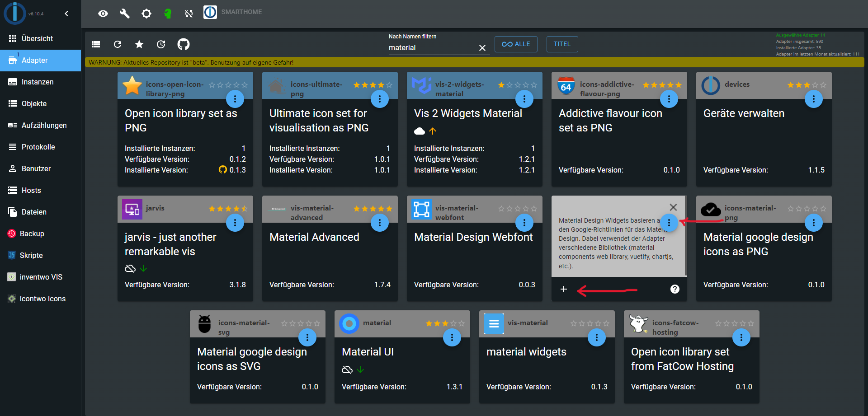Open Hosts in the sidebar
This screenshot has height=416, width=868.
pyautogui.click(x=41, y=190)
